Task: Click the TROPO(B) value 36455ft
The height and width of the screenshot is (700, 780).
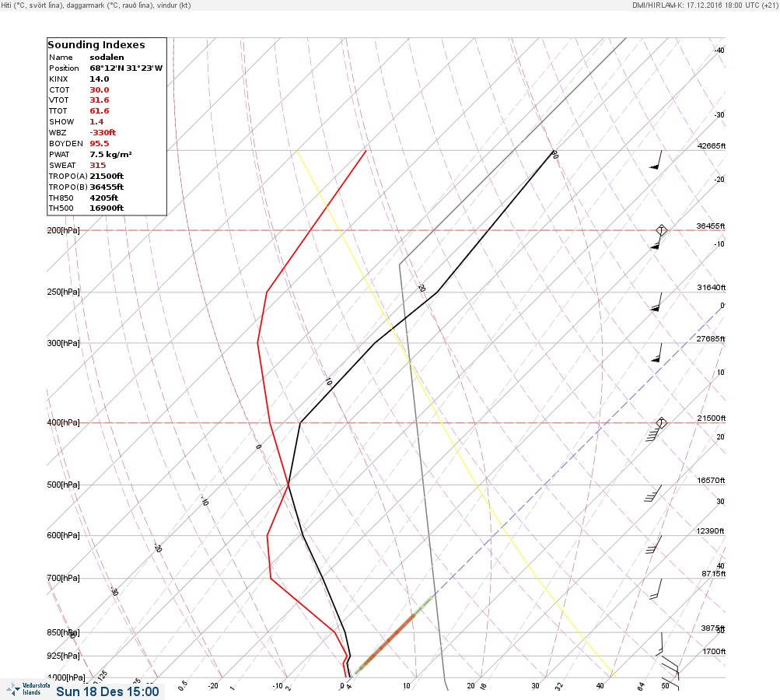Action: [x=107, y=187]
